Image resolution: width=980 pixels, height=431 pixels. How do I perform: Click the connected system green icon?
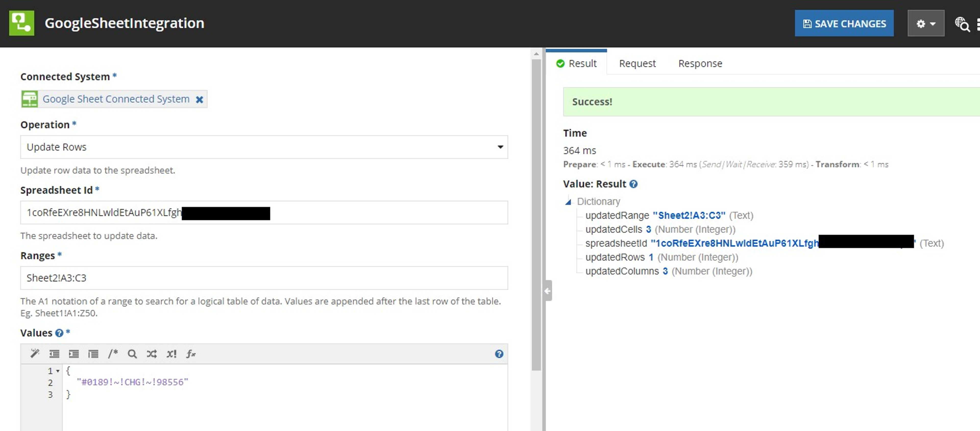pos(29,99)
